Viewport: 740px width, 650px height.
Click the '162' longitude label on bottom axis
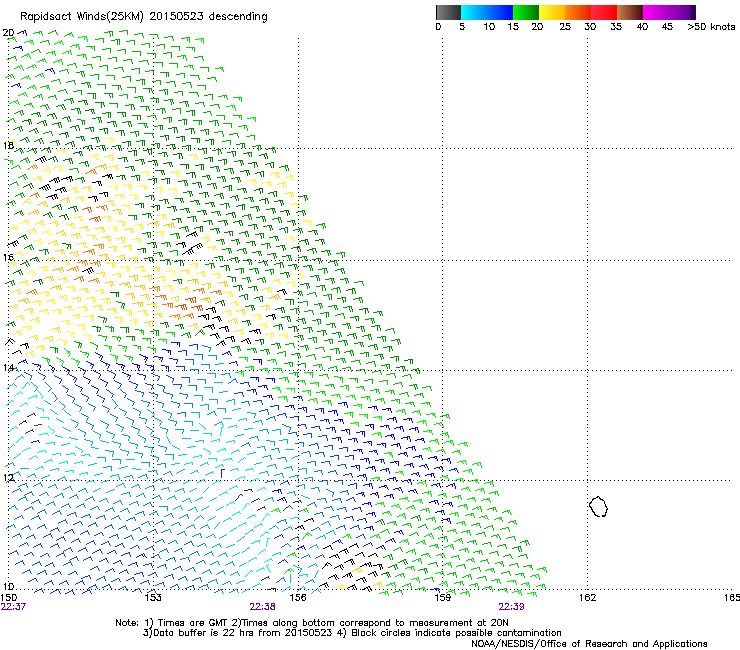click(587, 598)
